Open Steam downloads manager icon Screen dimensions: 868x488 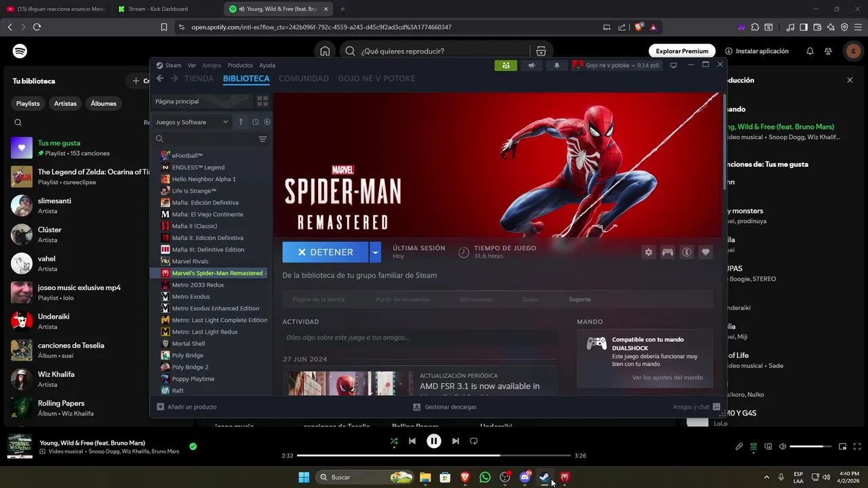point(417,407)
